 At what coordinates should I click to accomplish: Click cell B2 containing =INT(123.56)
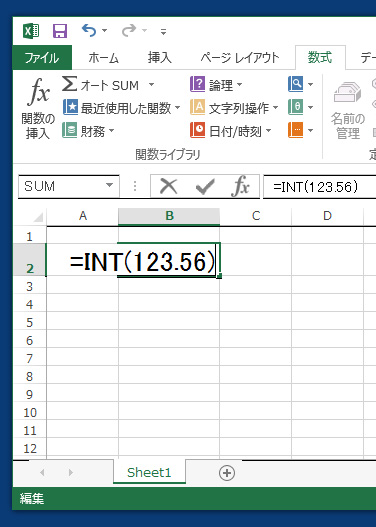[169, 260]
